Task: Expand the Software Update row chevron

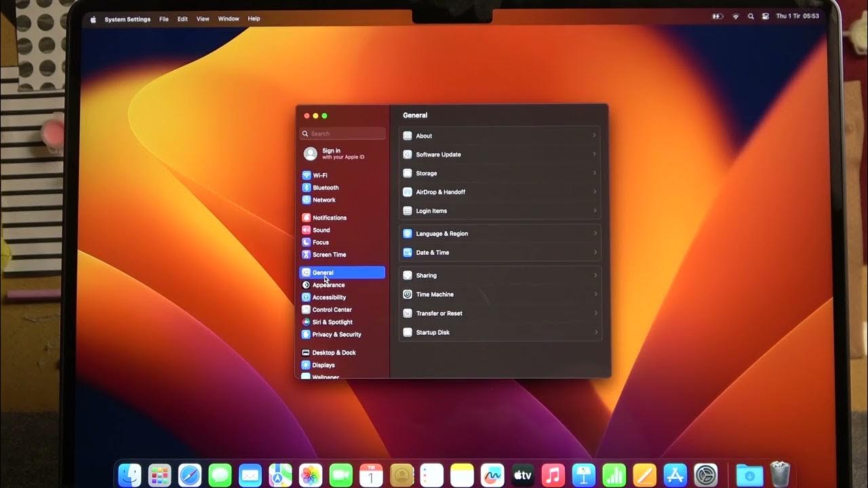Action: click(x=595, y=155)
